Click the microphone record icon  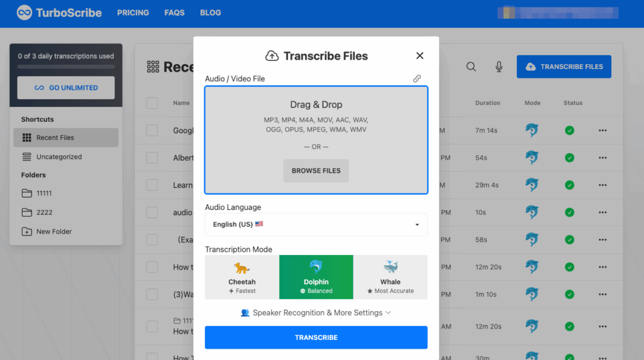point(499,67)
